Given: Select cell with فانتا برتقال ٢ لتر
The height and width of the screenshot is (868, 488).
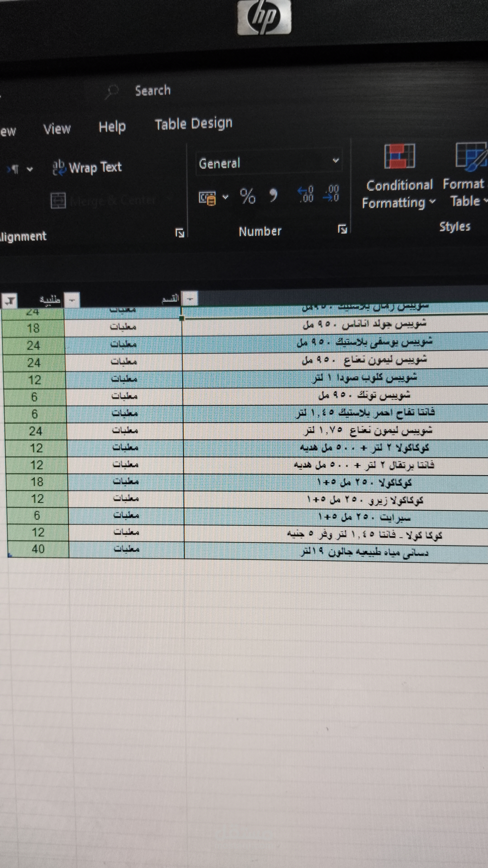Looking at the screenshot, I should 336,465.
